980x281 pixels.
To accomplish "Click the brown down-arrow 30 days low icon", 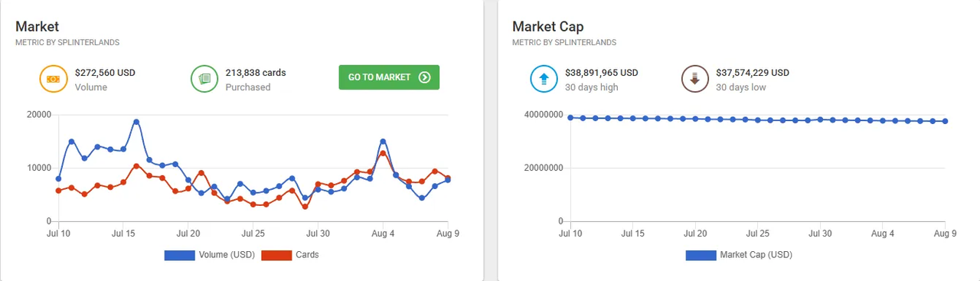I will (694, 79).
